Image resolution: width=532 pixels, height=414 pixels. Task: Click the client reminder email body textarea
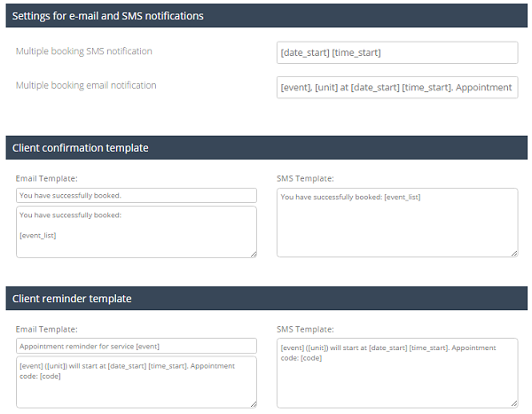pyautogui.click(x=136, y=382)
